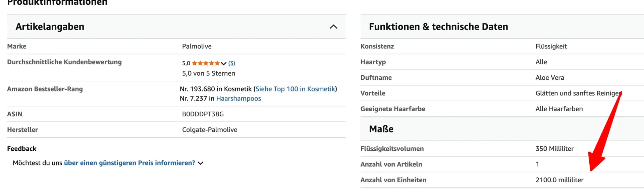This screenshot has width=644, height=190.
Task: Collapse the Artikelangaben section chevron
Action: (333, 27)
